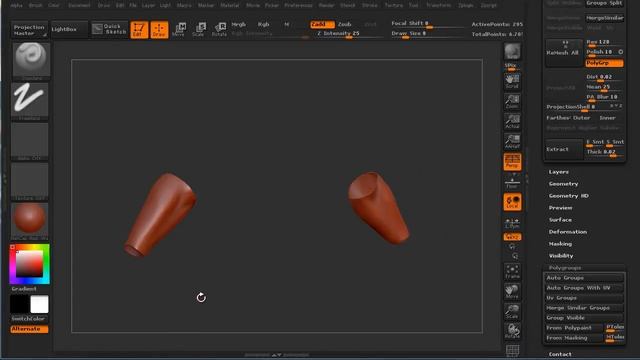
Task: Click the Scroll canvas navigation icon
Action: coord(512,81)
